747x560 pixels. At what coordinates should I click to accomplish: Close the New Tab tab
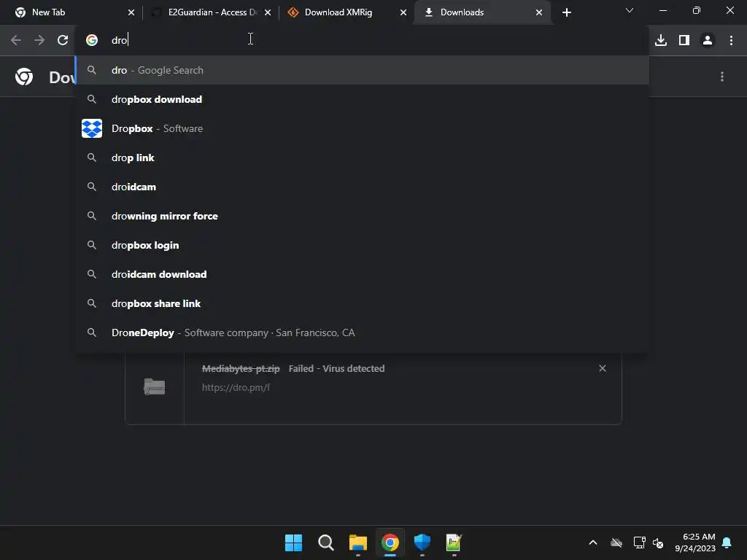pos(131,12)
